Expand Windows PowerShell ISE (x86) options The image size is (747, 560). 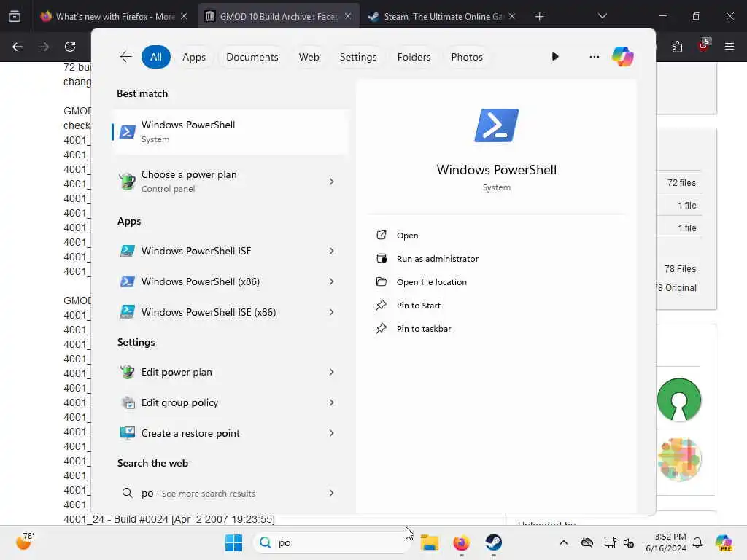[x=332, y=312]
